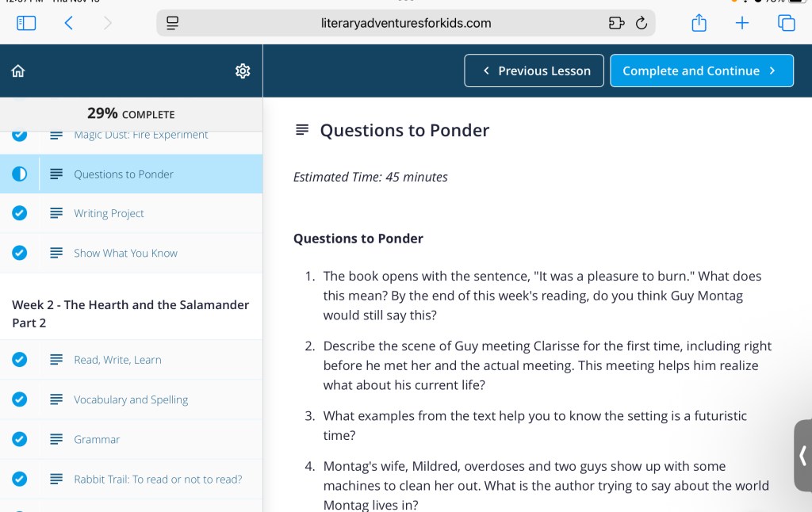Screen dimensions: 812x512
Task: Reload the page in address bar
Action: click(x=642, y=23)
